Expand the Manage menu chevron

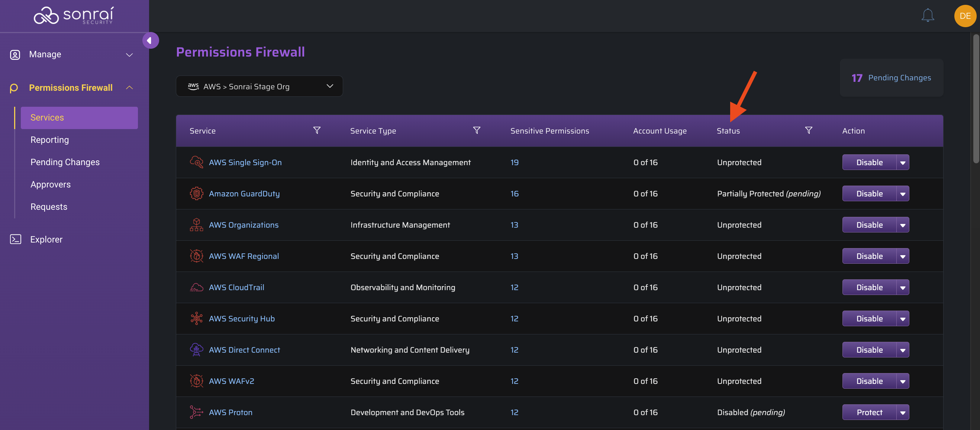click(129, 55)
